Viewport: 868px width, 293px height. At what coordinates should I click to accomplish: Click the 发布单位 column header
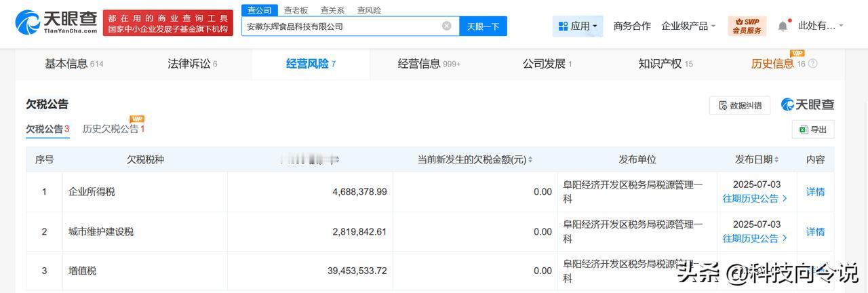pos(637,160)
